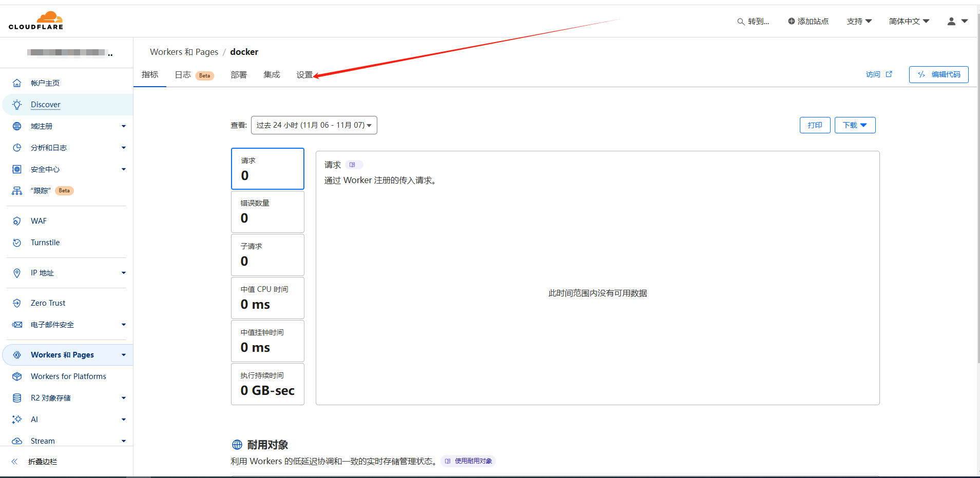Toggle the Workers 和 Pages section arrow
This screenshot has width=980, height=478.
tap(124, 355)
